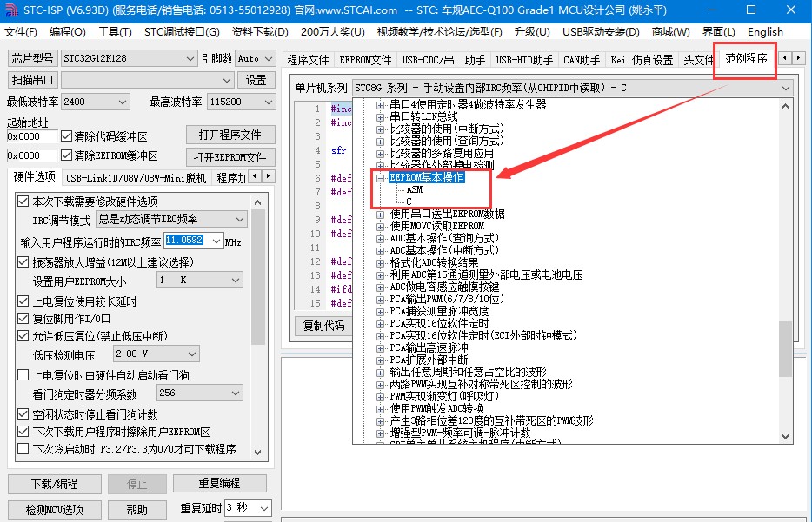The width and height of the screenshot is (812, 522).
Task: Switch interface language to English
Action: (765, 32)
